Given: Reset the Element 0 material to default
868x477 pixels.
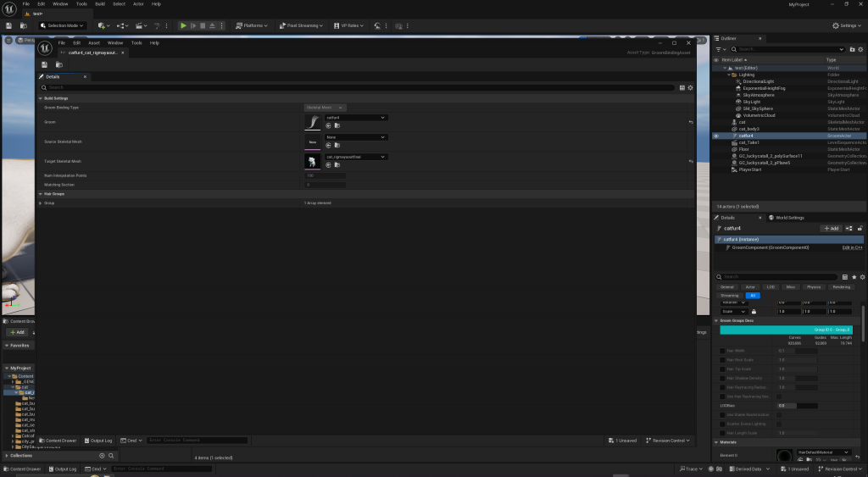Looking at the screenshot, I should (x=857, y=457).
